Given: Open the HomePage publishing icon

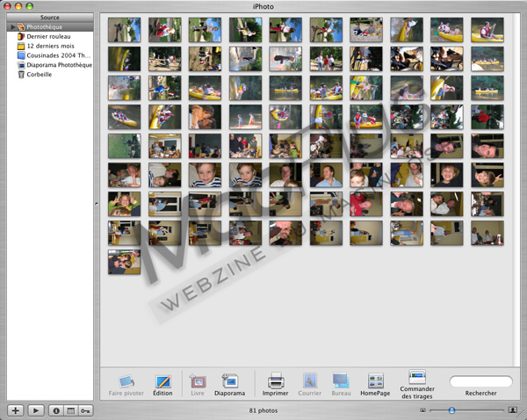Looking at the screenshot, I should [375, 381].
